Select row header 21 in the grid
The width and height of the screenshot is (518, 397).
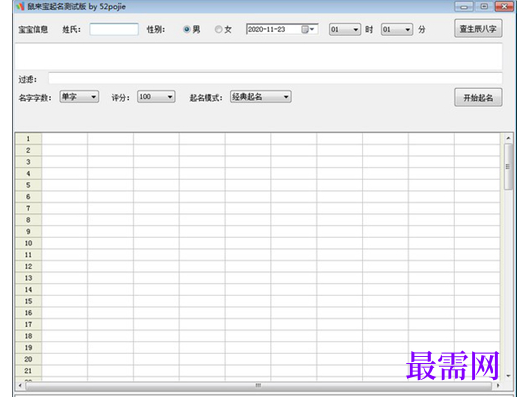[x=28, y=371]
